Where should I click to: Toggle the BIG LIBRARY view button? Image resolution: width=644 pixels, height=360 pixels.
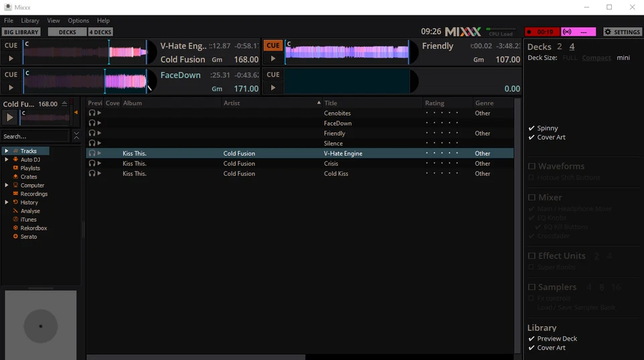coord(21,32)
